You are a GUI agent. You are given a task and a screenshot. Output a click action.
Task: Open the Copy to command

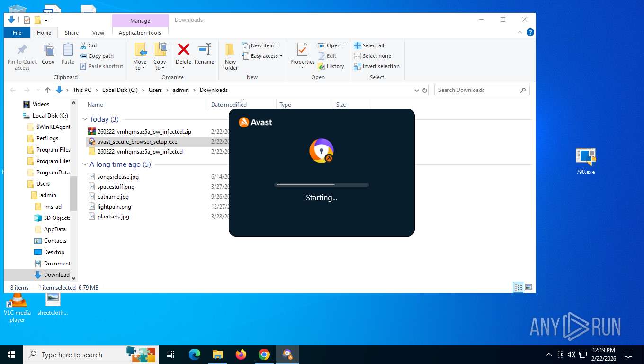click(160, 56)
